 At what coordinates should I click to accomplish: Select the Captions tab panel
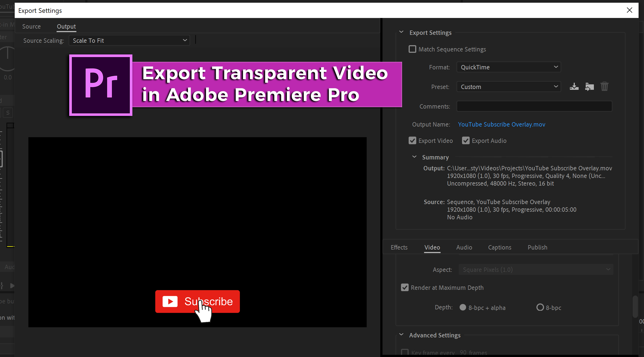(x=500, y=247)
